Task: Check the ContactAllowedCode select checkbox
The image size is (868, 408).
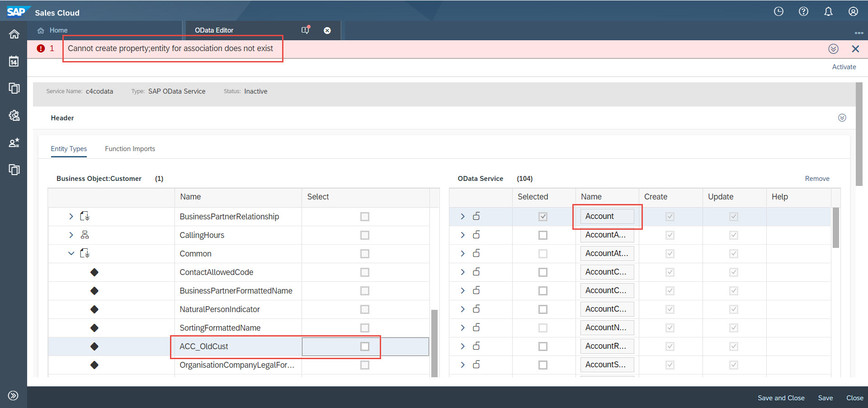Action: (x=365, y=272)
